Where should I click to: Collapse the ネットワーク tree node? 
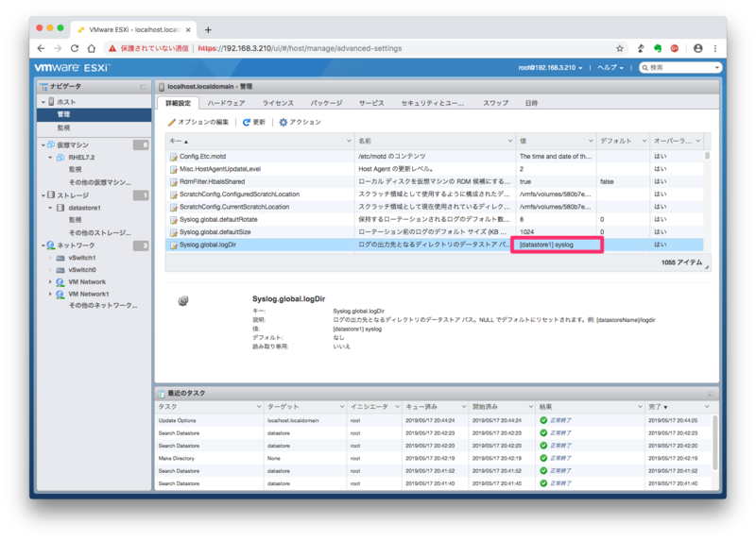(x=43, y=245)
